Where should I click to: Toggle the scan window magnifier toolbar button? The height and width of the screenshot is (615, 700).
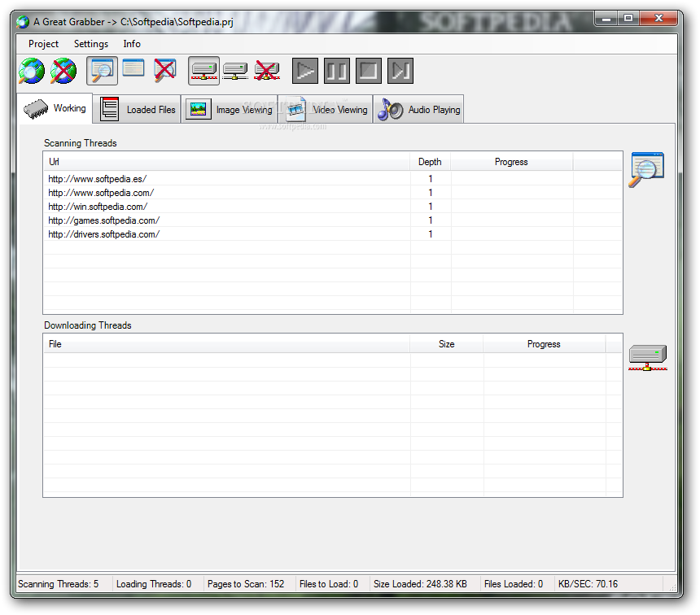pos(102,71)
